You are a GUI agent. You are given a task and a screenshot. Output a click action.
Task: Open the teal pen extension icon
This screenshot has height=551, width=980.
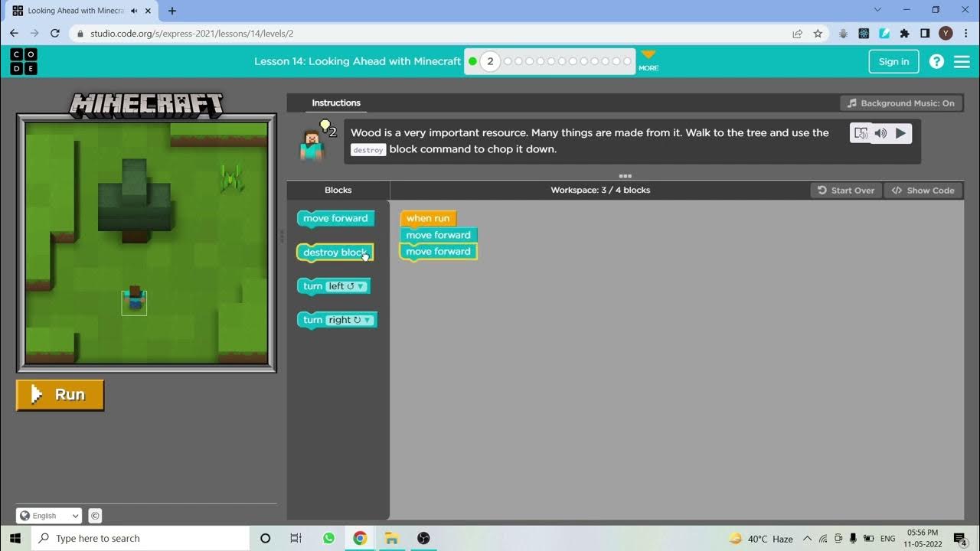coord(884,34)
